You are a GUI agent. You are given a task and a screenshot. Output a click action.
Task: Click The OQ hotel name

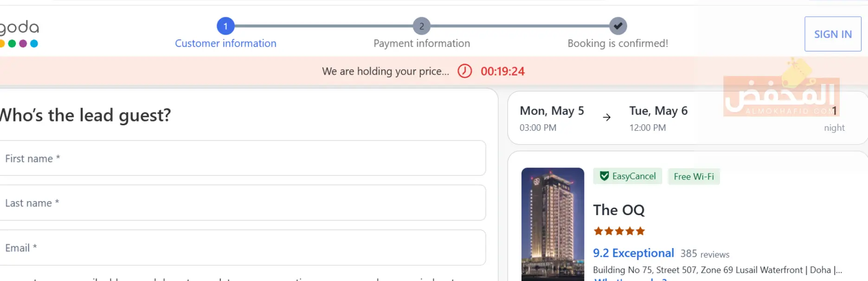[618, 210]
